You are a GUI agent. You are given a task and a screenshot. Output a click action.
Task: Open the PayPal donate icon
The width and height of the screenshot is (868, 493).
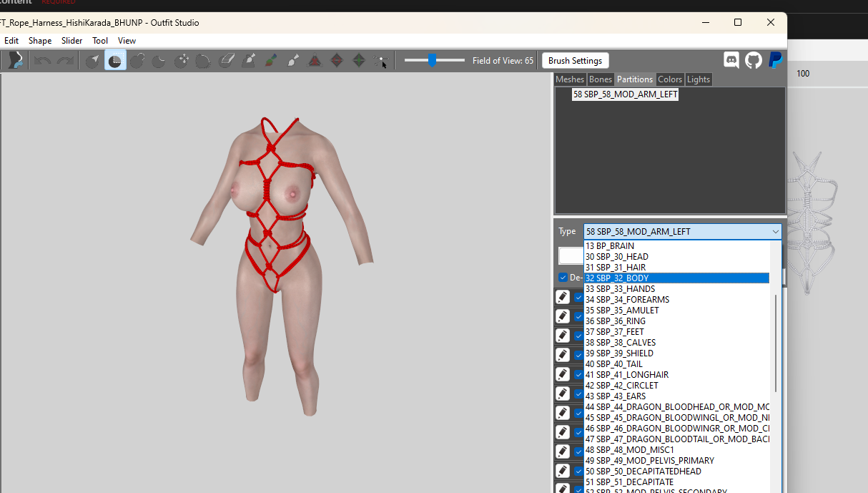(x=775, y=60)
